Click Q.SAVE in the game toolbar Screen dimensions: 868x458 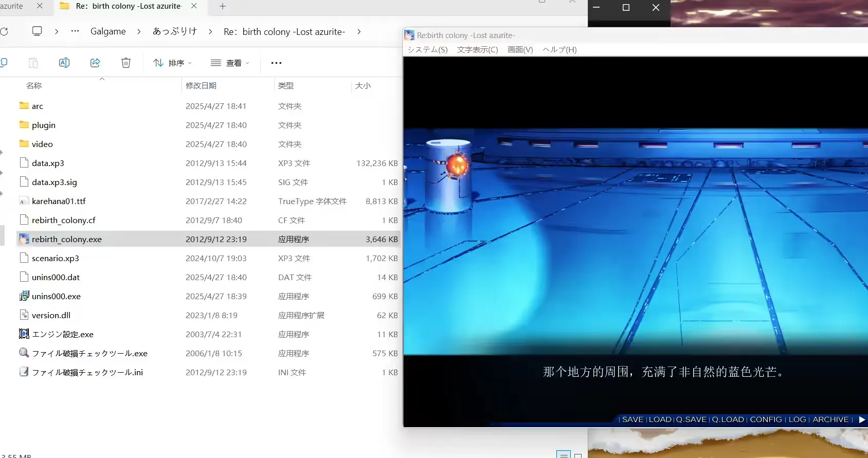[691, 419]
